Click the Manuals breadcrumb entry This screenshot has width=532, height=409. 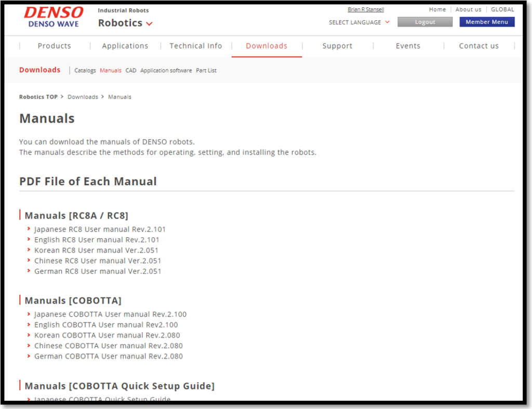pos(120,97)
